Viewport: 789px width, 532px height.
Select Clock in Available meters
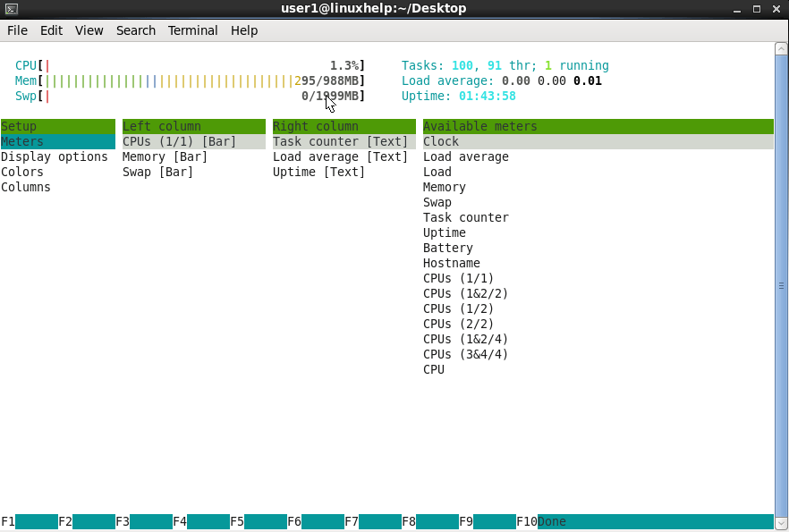(598, 142)
